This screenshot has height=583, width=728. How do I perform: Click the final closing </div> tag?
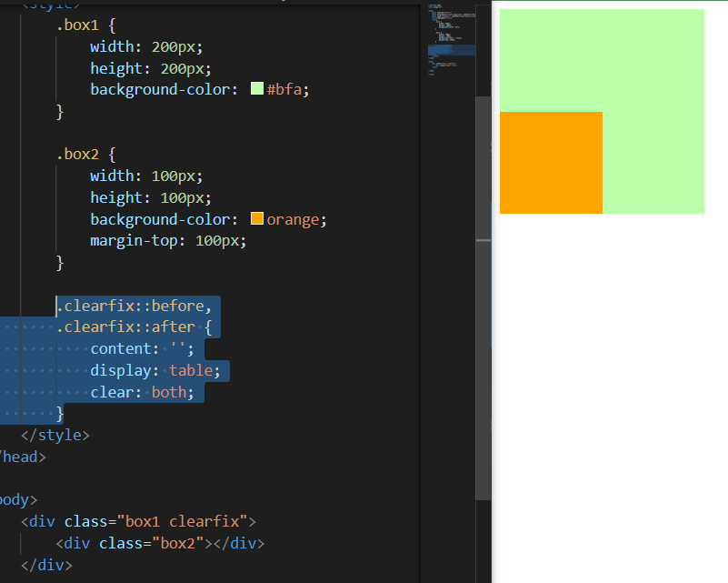(x=46, y=565)
